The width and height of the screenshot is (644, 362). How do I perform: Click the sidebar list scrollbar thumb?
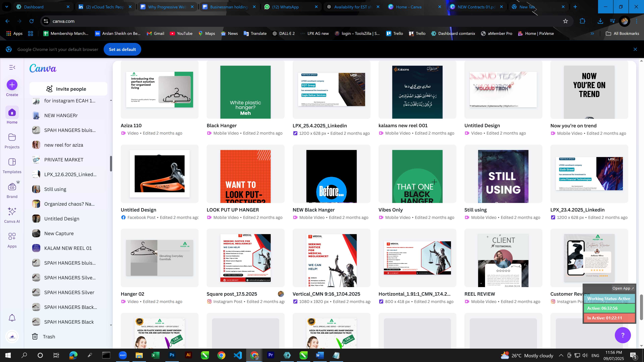[111, 164]
